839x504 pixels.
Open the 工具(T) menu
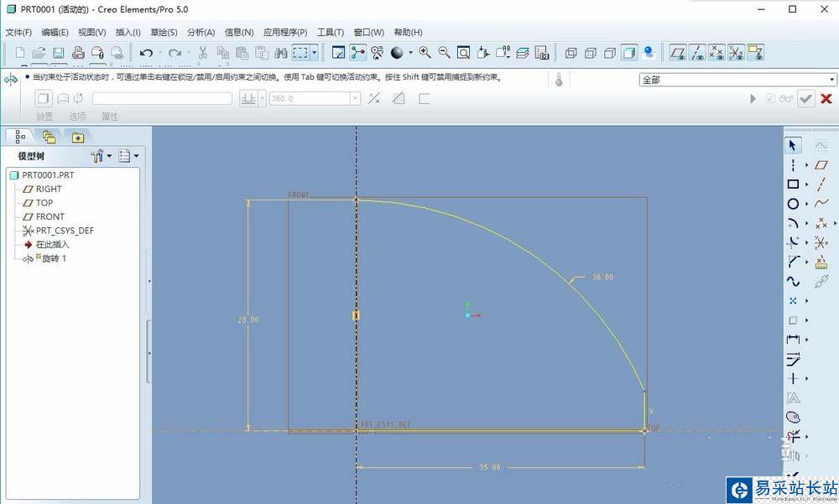point(330,32)
